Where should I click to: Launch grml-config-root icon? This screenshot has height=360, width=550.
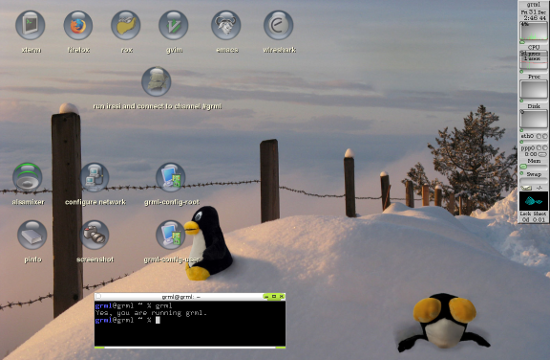[x=171, y=177]
